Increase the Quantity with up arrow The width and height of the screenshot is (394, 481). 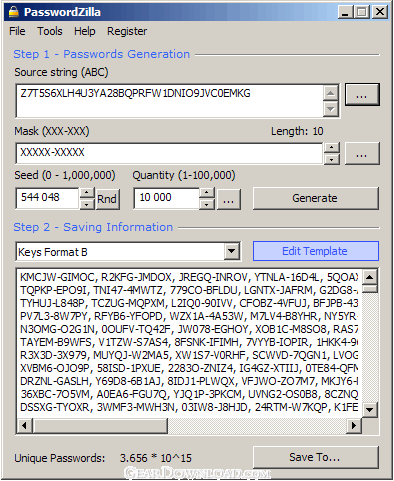click(207, 193)
